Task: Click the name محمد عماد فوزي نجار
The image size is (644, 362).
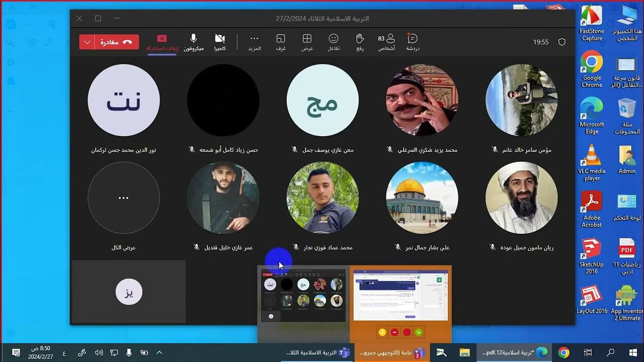Action: click(328, 247)
